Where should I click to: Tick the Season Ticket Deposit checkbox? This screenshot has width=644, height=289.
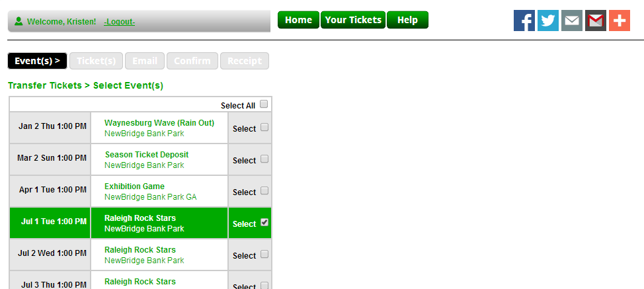[264, 159]
